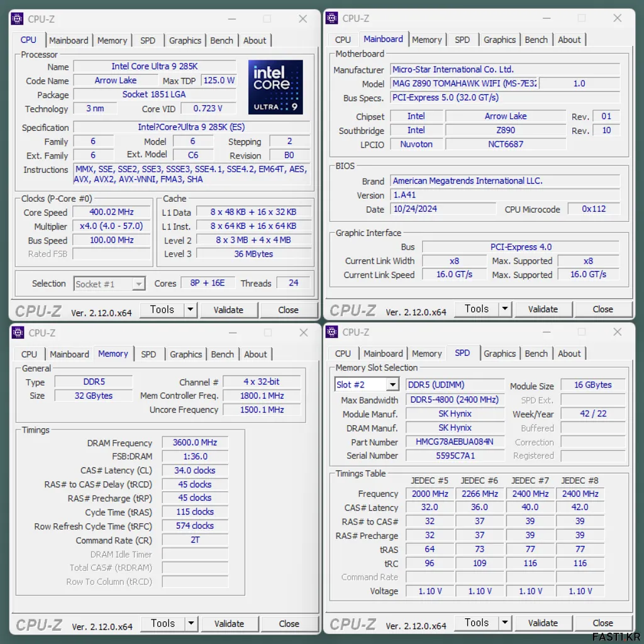
Task: Click Level 3 cache value 36 MBytes
Action: point(253,254)
